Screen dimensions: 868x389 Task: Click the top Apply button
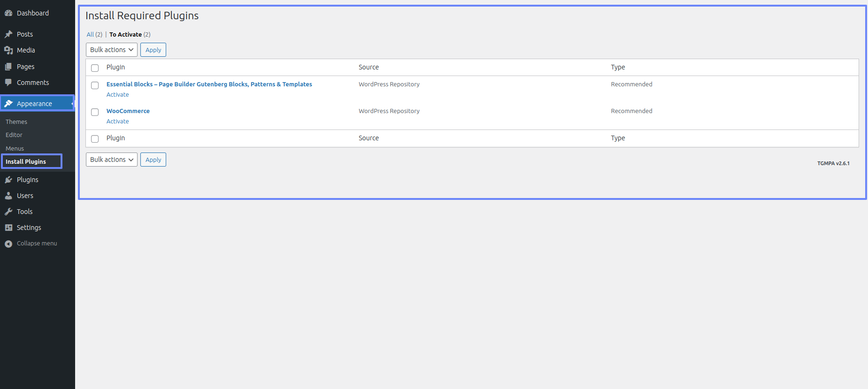point(153,50)
